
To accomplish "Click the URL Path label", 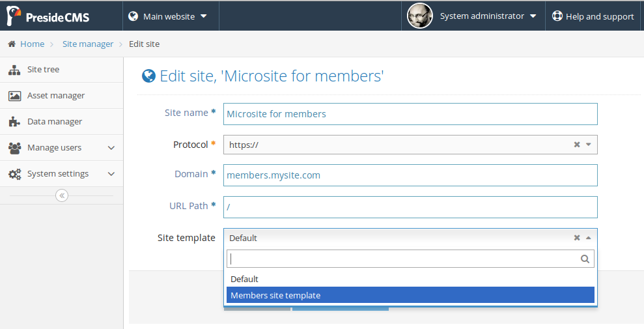I will (189, 206).
